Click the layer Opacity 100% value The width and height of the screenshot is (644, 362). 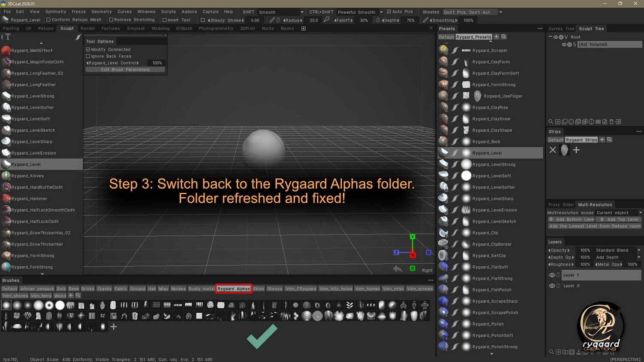[x=585, y=250]
